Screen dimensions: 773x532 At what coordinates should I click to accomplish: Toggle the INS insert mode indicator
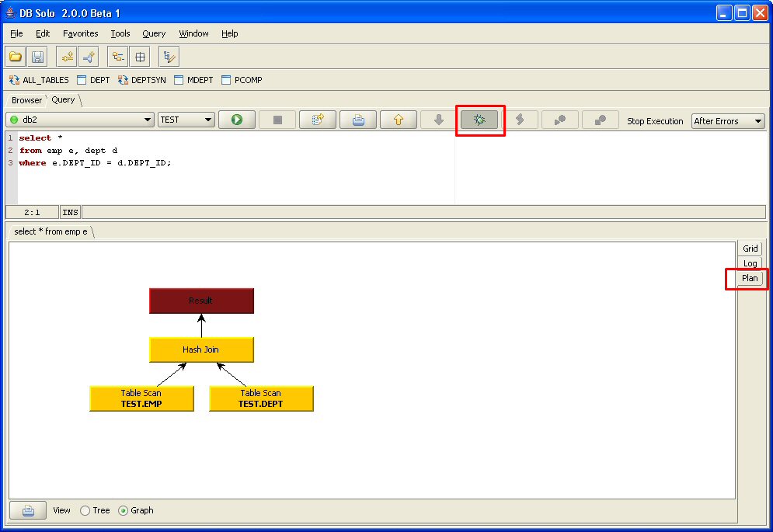[x=70, y=213]
